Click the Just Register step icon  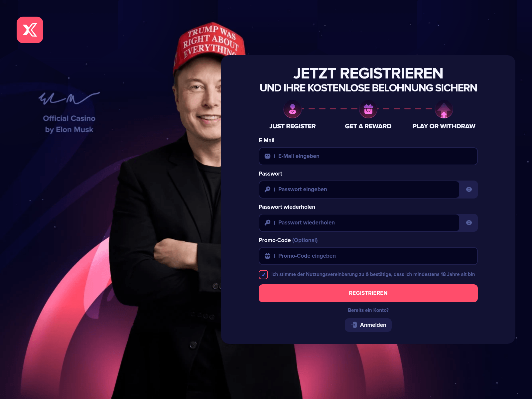293,109
